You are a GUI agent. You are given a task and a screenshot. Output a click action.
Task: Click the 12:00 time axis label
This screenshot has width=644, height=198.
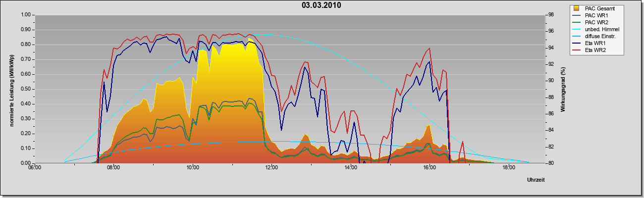click(271, 168)
